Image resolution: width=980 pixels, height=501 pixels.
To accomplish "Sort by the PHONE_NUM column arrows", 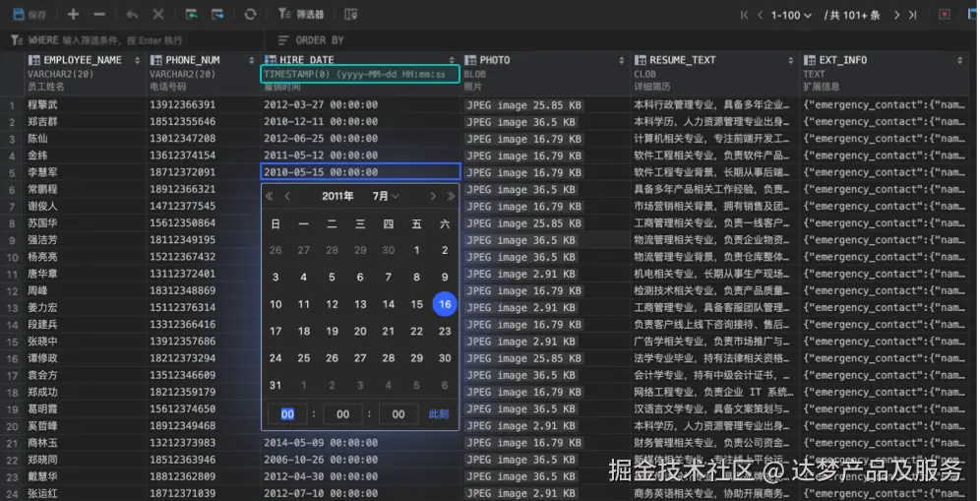I will tap(251, 60).
